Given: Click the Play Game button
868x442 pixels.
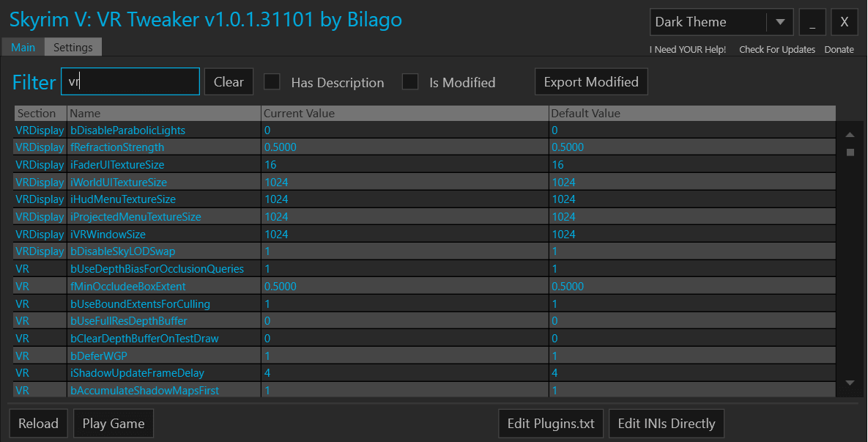Looking at the screenshot, I should (x=114, y=424).
